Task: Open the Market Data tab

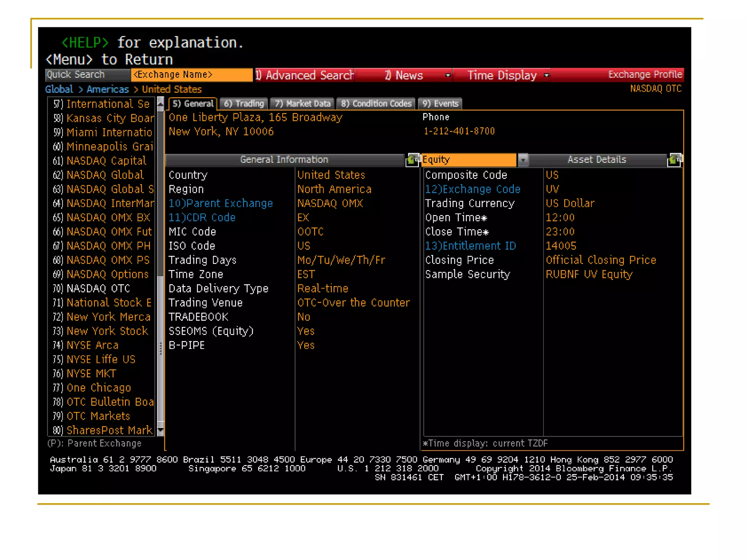Action: pyautogui.click(x=302, y=104)
